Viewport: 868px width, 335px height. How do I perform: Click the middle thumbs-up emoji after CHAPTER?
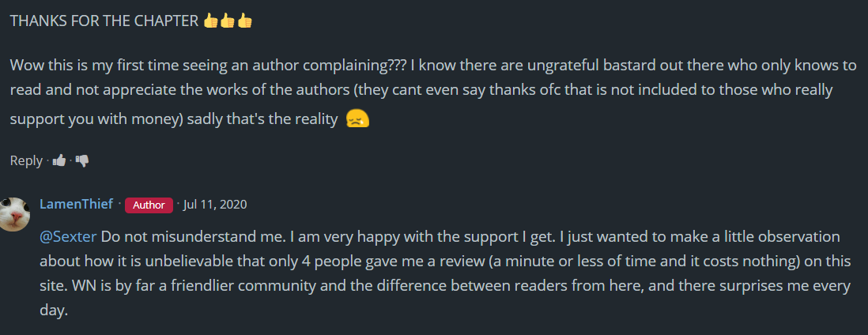(228, 21)
